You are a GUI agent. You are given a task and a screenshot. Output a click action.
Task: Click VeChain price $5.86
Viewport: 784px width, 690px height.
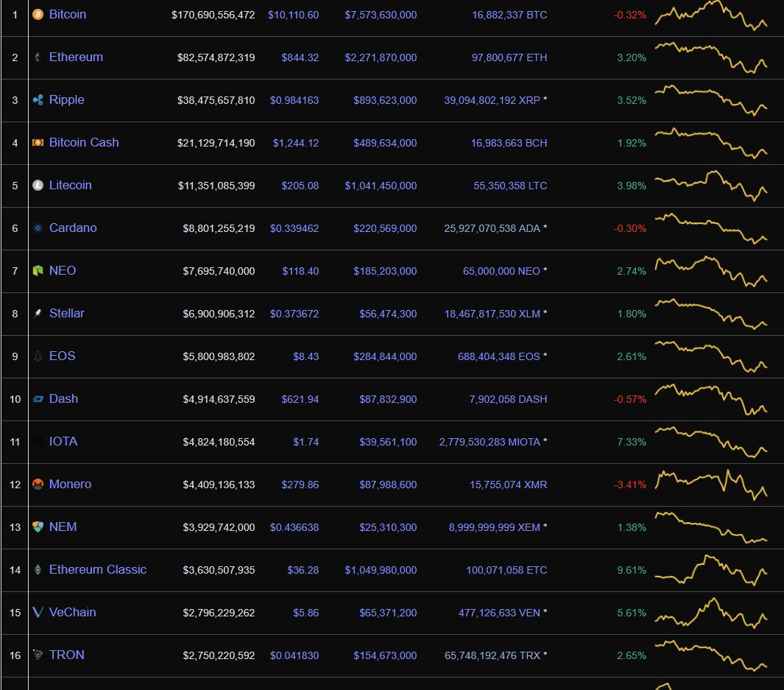(306, 613)
